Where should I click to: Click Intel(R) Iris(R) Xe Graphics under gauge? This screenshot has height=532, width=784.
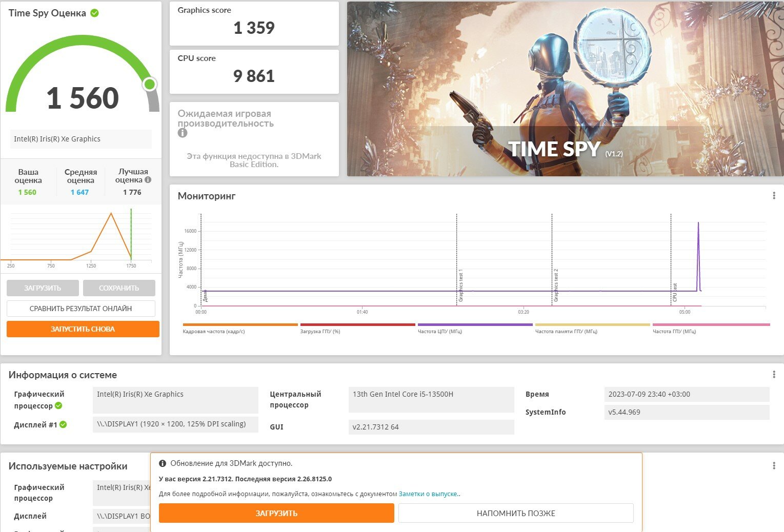[x=81, y=139]
